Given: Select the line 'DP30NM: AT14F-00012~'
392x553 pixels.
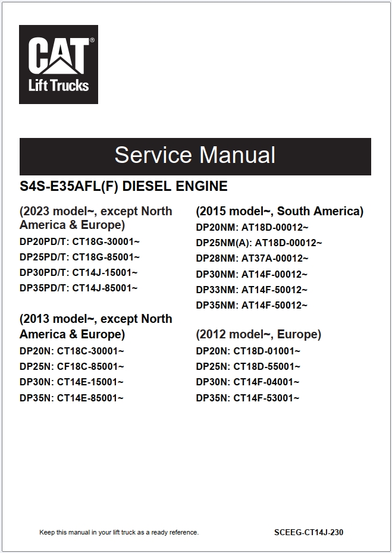Looking at the screenshot, I should coord(252,274).
